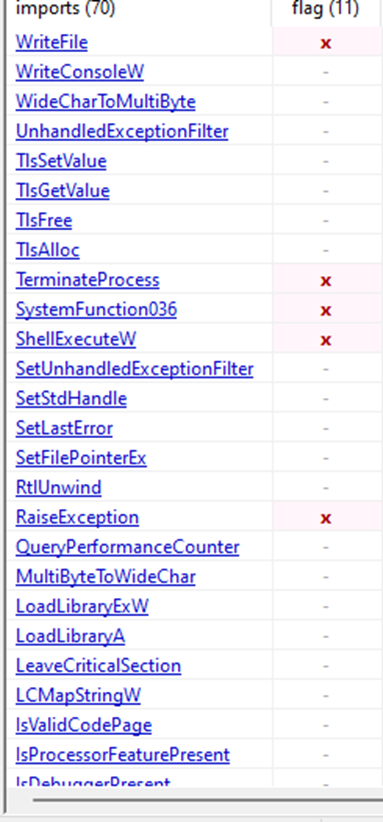Open the ShellExecuteW import link
Screen dimensions: 383x822
[75, 339]
